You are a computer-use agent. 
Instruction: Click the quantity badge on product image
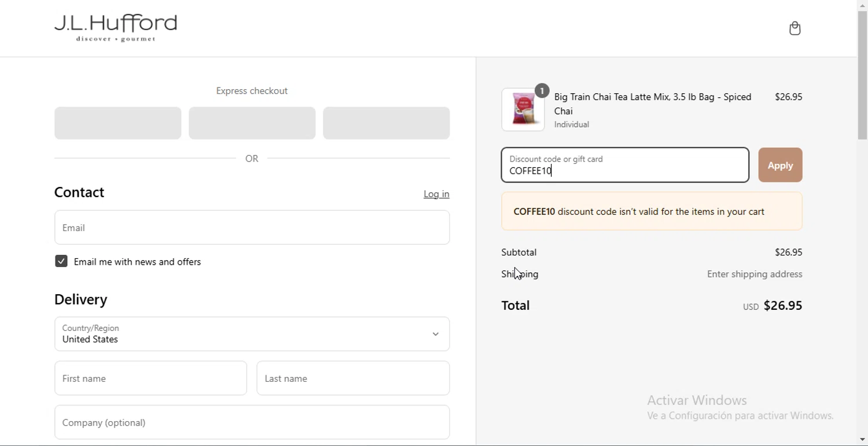pyautogui.click(x=542, y=90)
